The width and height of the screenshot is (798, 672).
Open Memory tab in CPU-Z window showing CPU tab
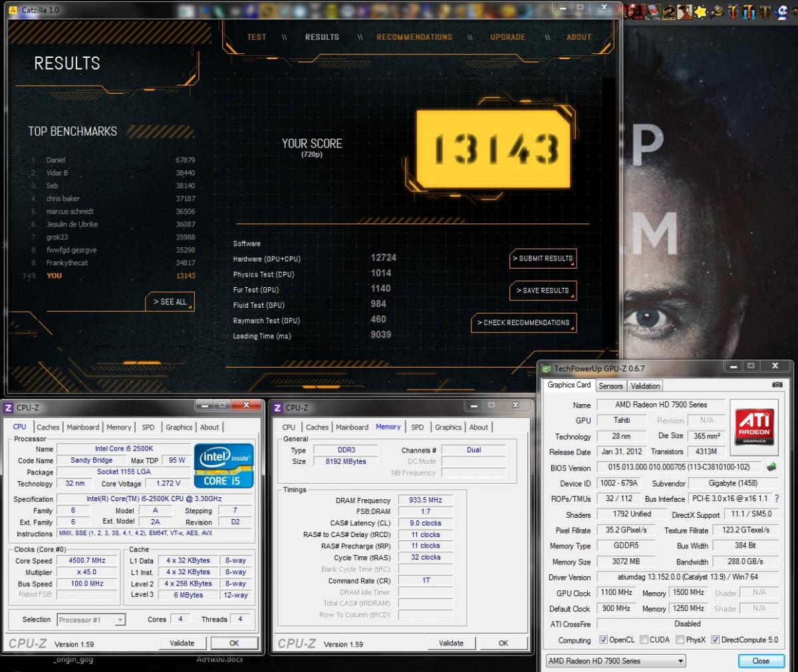click(119, 427)
